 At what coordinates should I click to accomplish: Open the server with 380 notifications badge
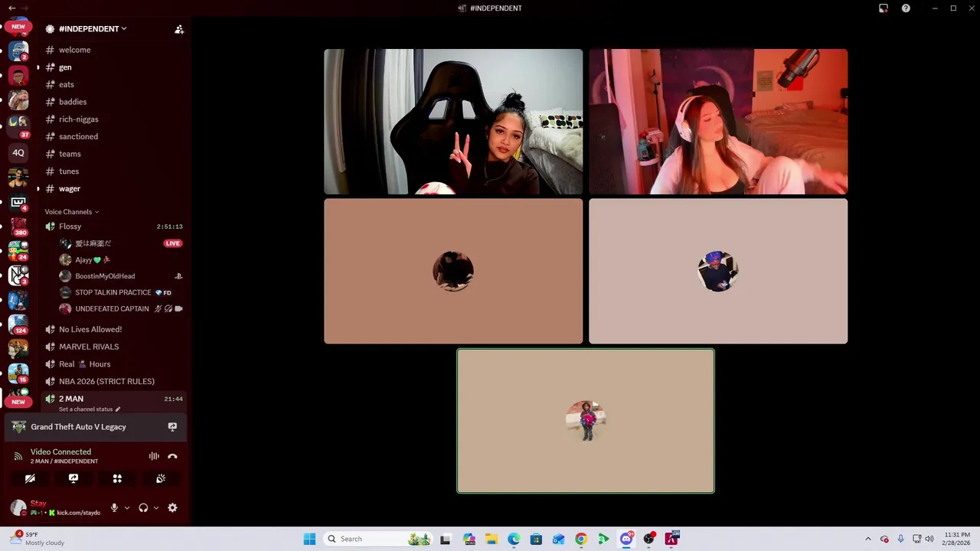(x=18, y=226)
